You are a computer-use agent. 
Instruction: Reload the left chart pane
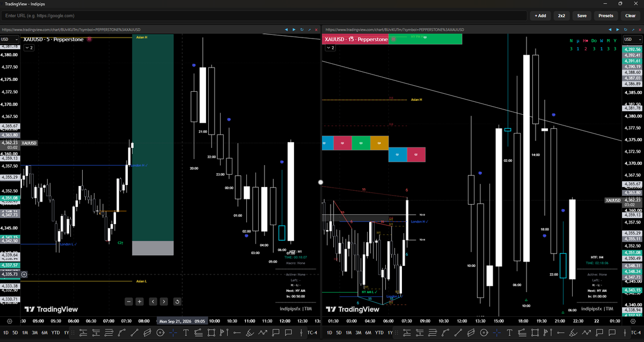(302, 29)
